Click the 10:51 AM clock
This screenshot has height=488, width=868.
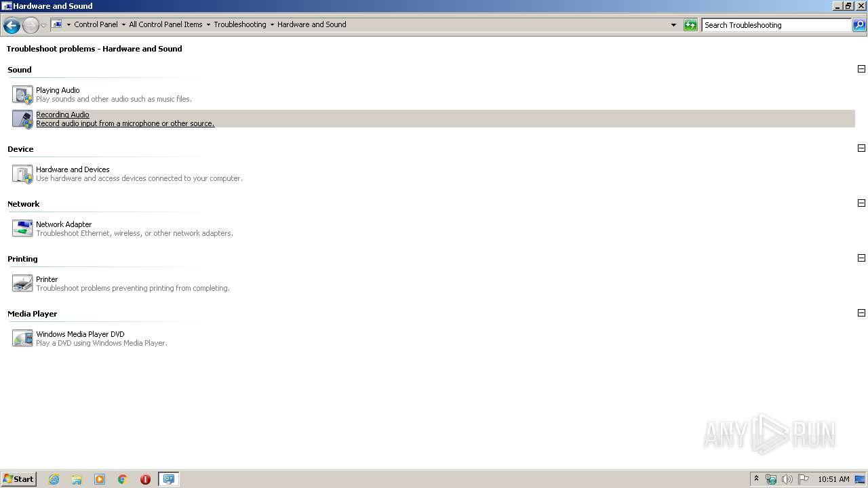click(x=833, y=479)
